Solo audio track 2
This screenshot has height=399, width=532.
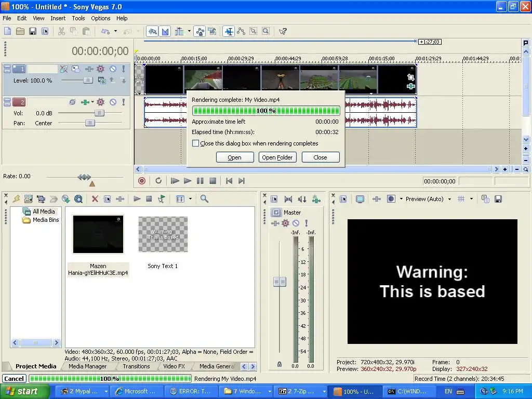pos(124,102)
